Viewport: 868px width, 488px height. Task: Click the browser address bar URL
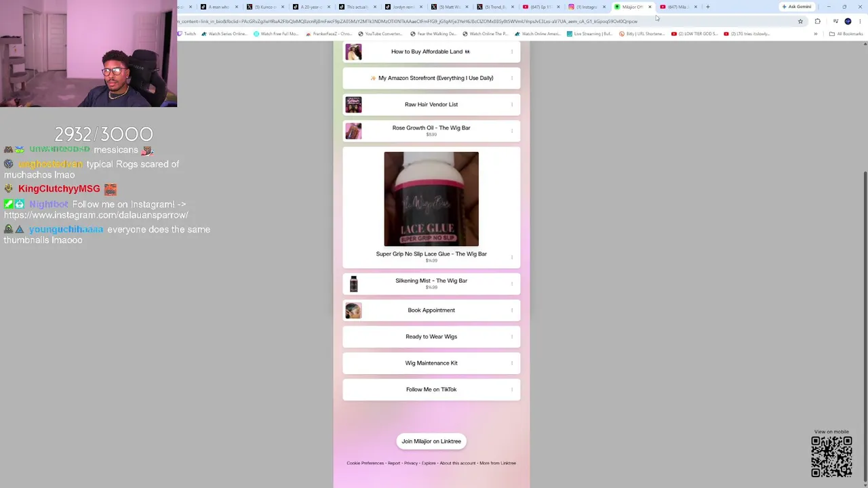click(407, 21)
